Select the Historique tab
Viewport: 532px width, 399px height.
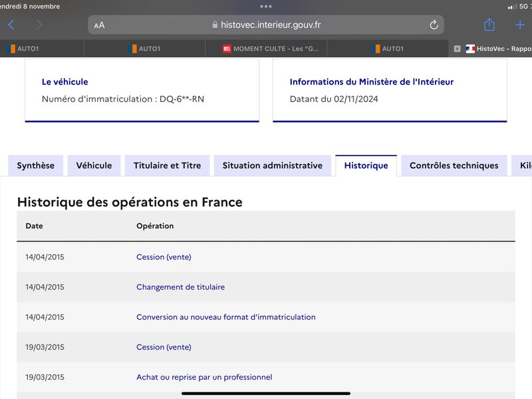click(366, 166)
